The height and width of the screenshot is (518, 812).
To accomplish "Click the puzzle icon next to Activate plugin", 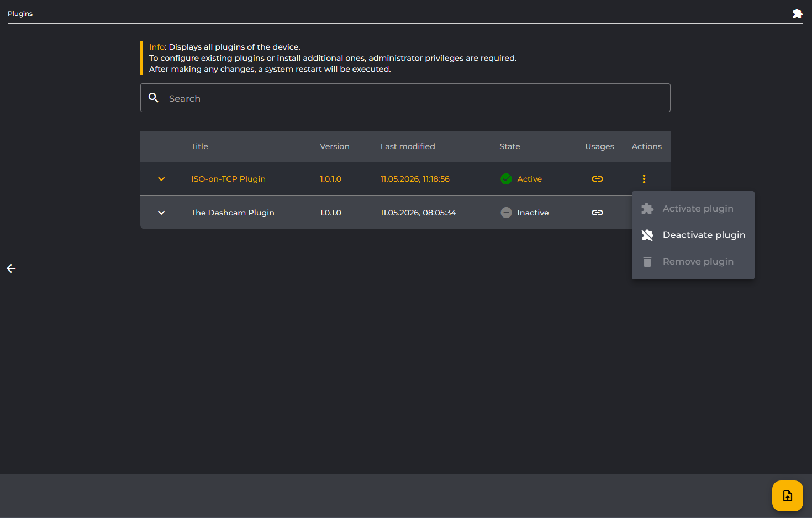I will tap(647, 209).
